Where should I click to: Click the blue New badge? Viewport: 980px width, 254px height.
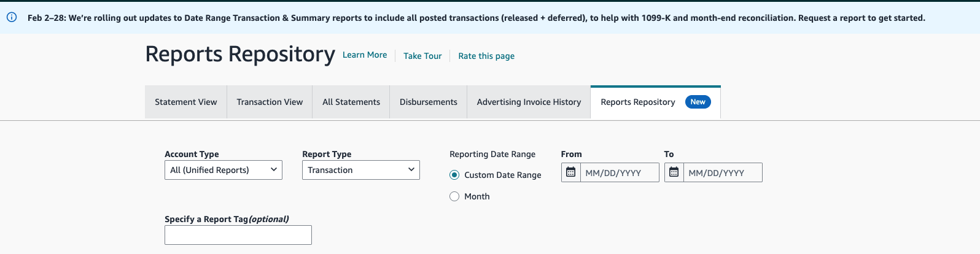698,102
